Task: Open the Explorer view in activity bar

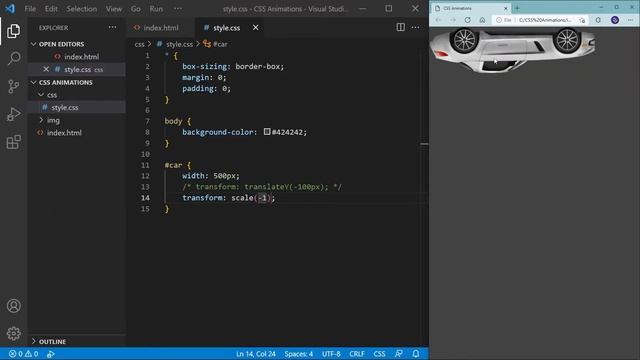Action: (13, 31)
